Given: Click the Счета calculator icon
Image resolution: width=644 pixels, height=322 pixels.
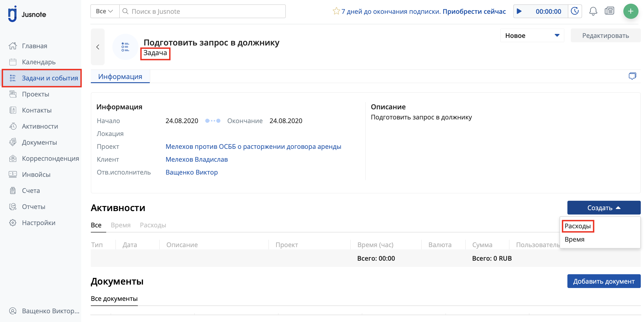Looking at the screenshot, I should click(13, 190).
